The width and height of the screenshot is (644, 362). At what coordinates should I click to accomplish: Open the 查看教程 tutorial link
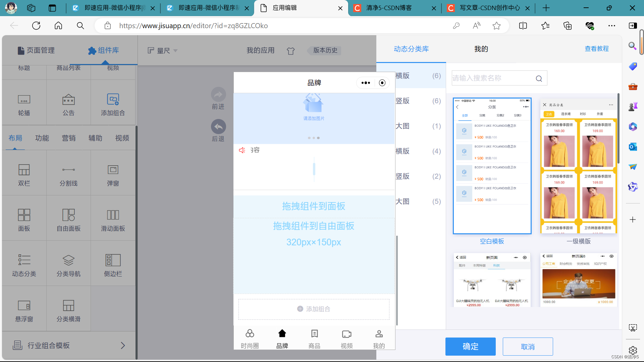pos(597,49)
